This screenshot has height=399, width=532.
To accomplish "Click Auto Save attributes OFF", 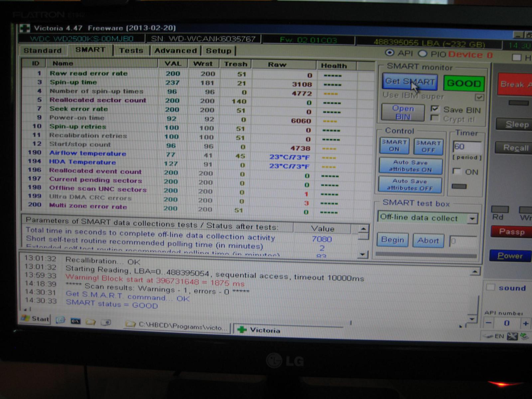I will (410, 185).
